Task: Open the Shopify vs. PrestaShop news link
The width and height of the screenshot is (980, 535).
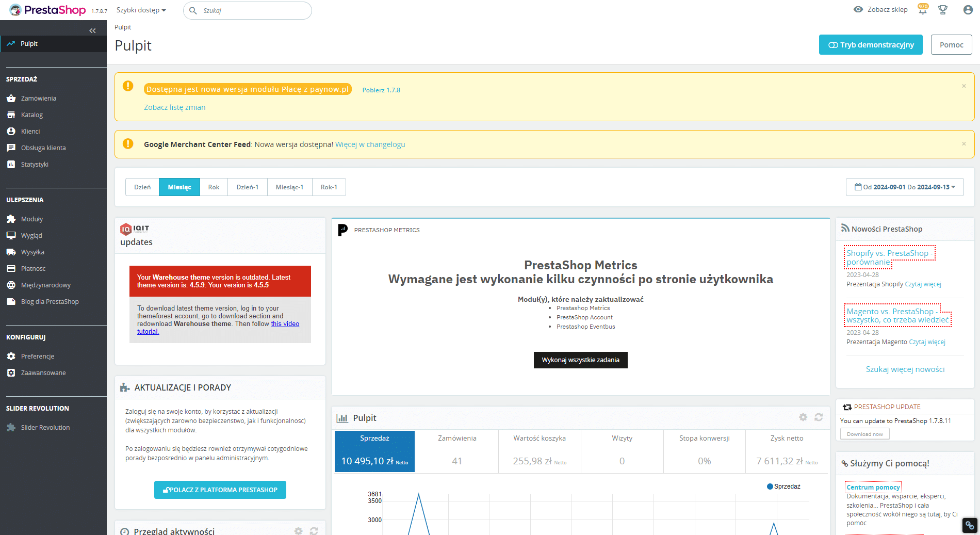Action: (889, 257)
